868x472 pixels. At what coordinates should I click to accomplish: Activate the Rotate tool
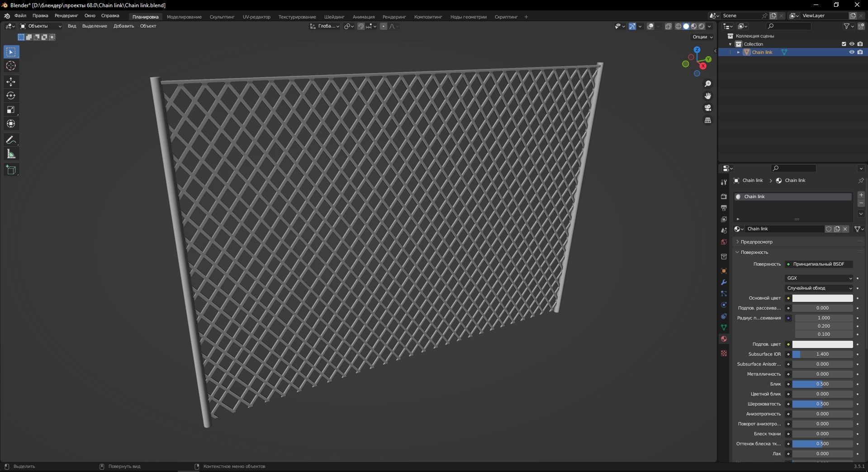click(x=11, y=96)
